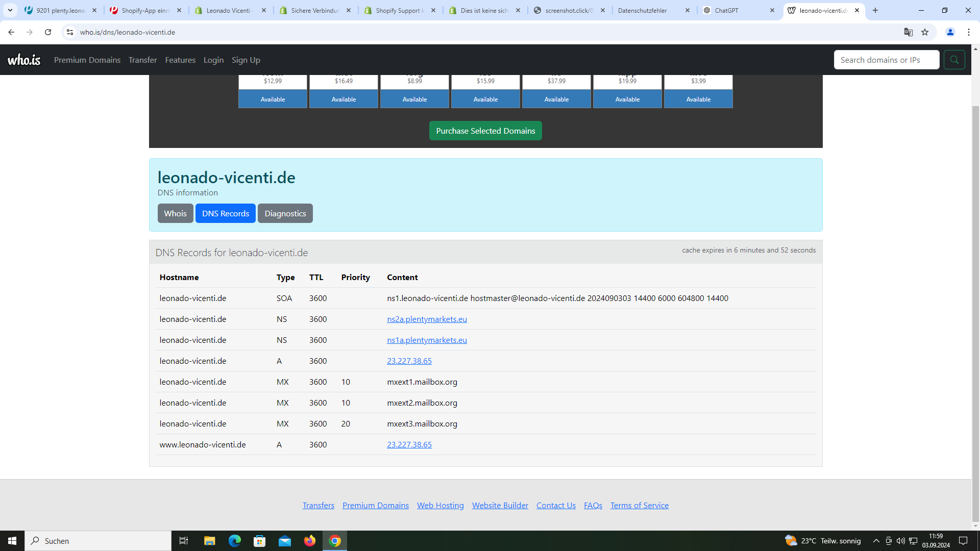Click the who.is logo
The height and width of the screenshot is (551, 980).
click(24, 60)
